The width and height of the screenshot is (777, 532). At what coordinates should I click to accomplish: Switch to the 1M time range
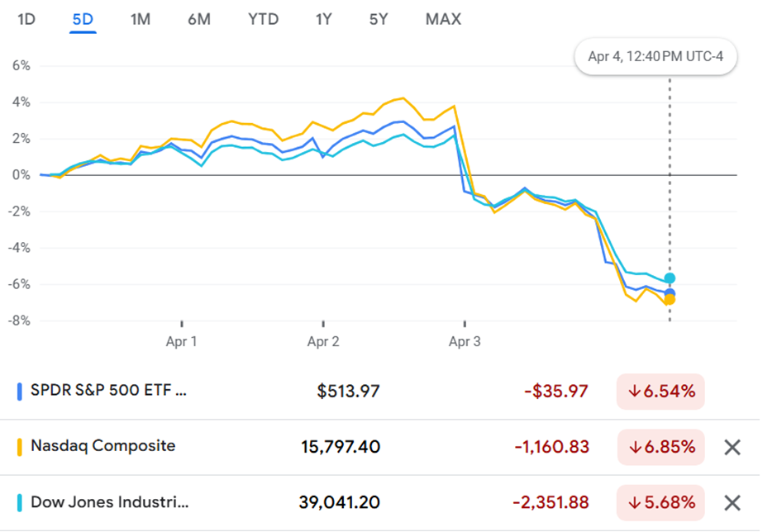pos(141,19)
